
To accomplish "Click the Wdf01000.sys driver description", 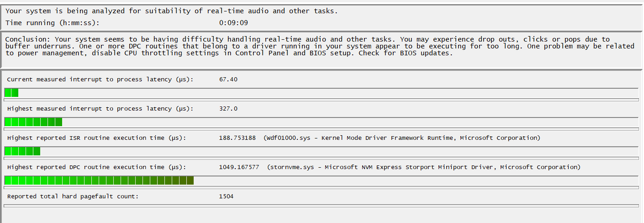I will tap(402, 138).
